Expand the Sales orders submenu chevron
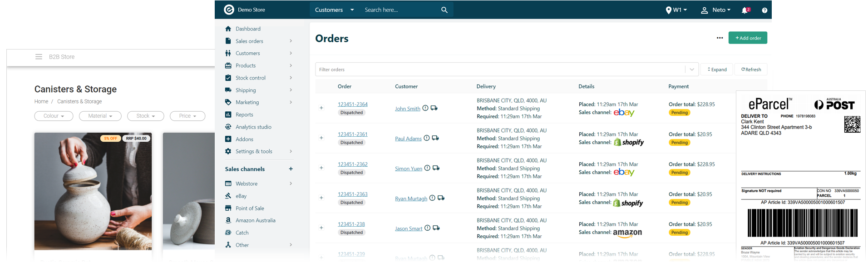Screen dimensions: 868x263 (x=291, y=41)
